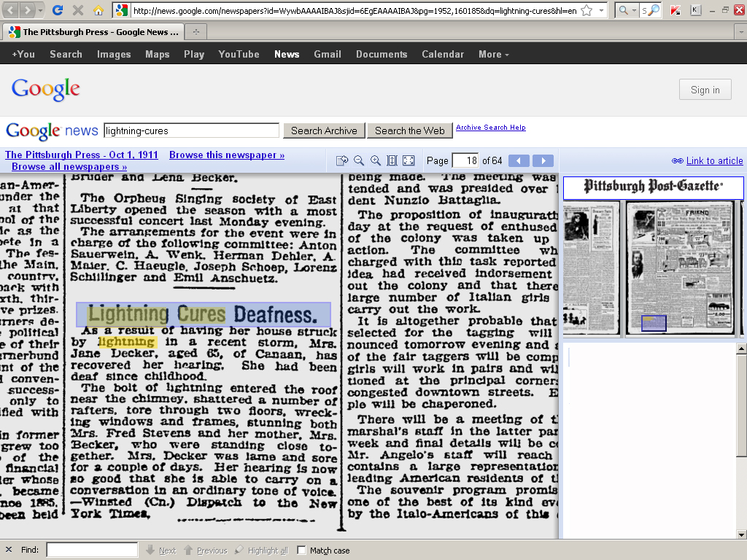
Task: Click the Kaspersky red K toolbar icon
Action: pyautogui.click(x=675, y=10)
